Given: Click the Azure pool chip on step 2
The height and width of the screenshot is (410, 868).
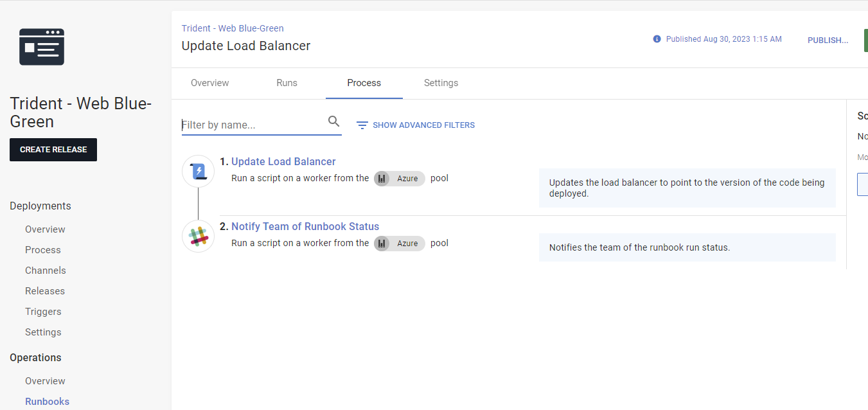Looking at the screenshot, I should 399,243.
